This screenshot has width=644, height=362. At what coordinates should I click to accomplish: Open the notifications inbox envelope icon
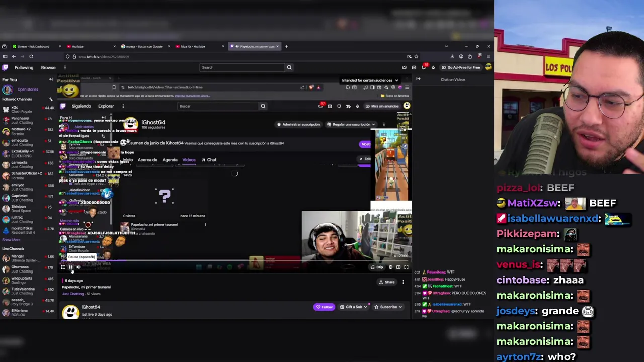(414, 67)
